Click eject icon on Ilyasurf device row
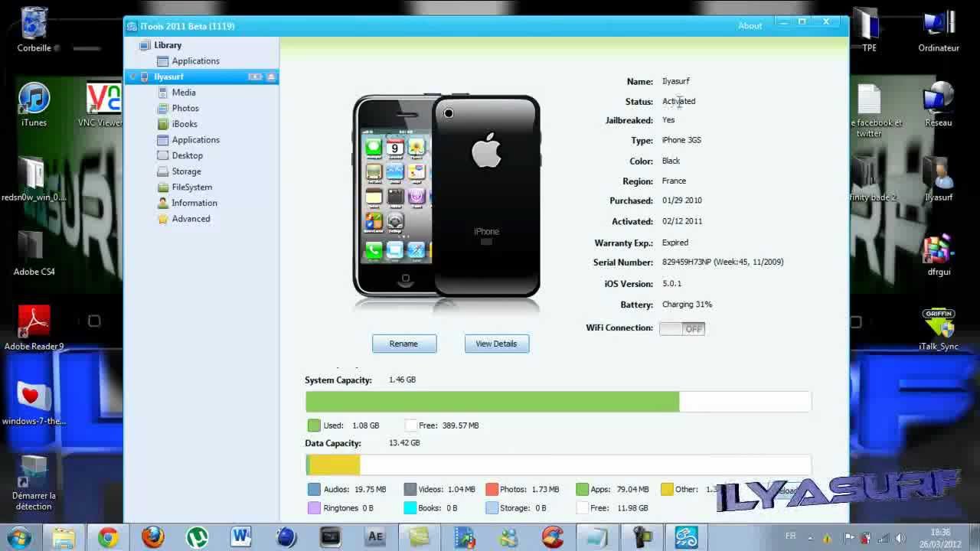This screenshot has height=551, width=980. (271, 77)
